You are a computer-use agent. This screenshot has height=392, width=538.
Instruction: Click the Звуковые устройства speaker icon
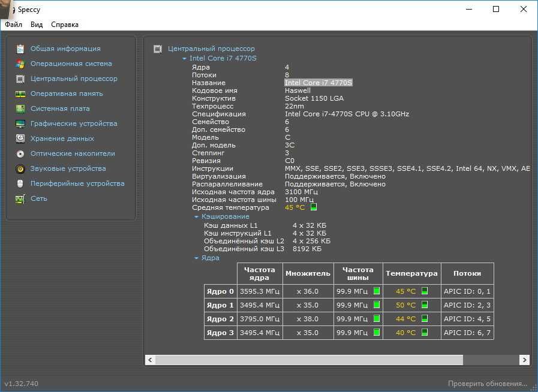(x=20, y=169)
